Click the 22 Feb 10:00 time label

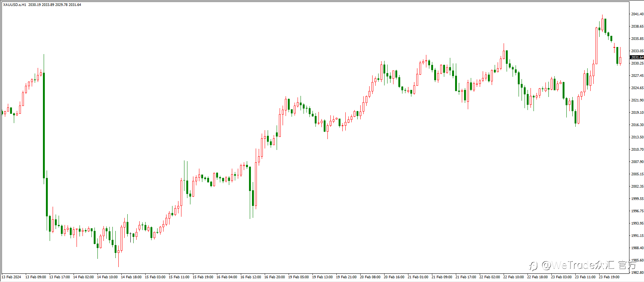click(514, 277)
